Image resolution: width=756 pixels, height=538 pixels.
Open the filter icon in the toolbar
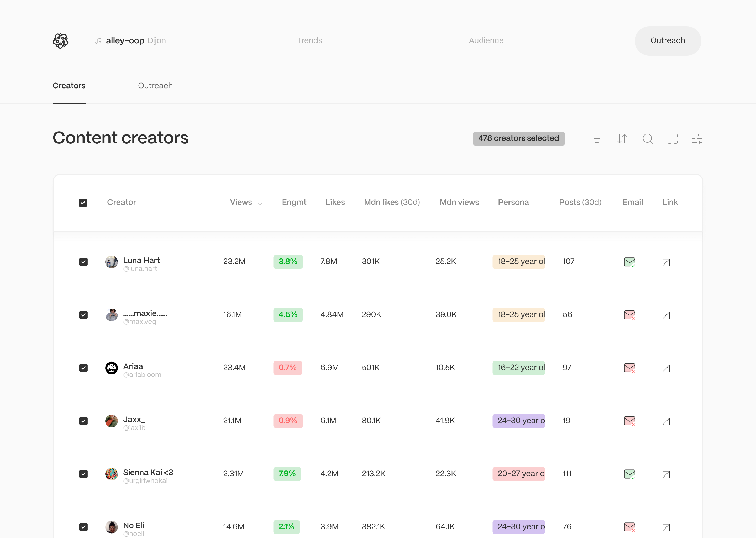tap(597, 138)
